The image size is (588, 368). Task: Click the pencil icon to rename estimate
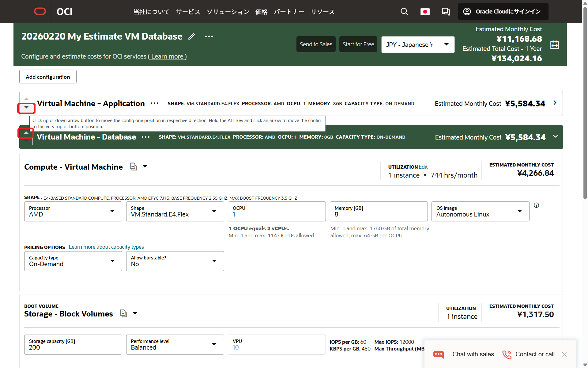(192, 36)
